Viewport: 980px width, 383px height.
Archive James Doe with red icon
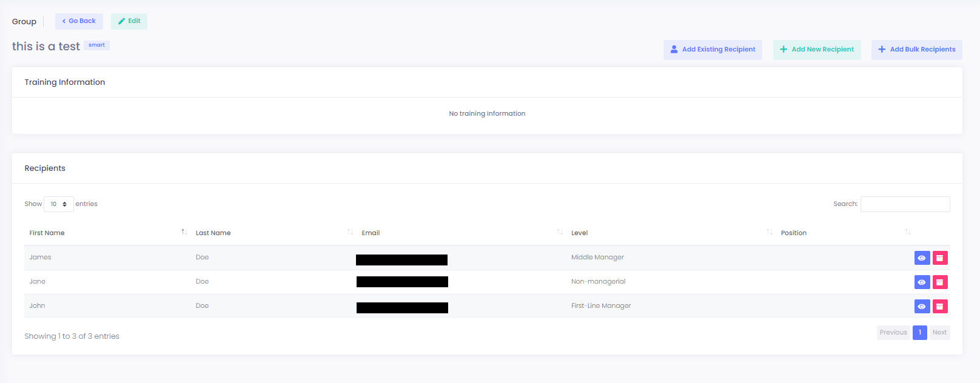(939, 258)
